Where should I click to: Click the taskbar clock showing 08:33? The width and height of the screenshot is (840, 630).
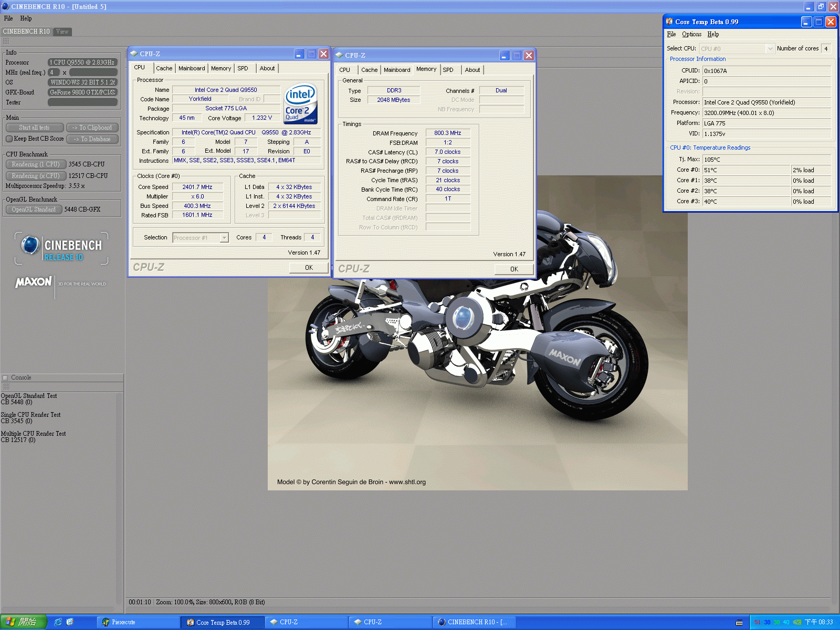[x=819, y=622]
